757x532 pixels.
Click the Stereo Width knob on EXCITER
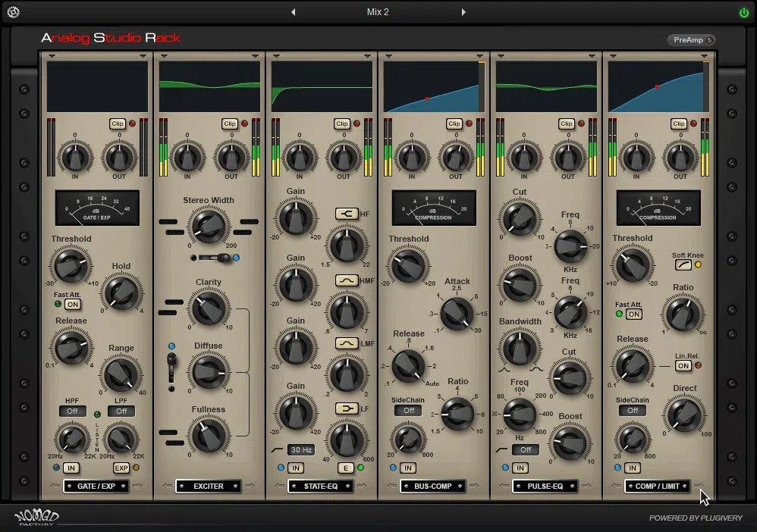210,227
